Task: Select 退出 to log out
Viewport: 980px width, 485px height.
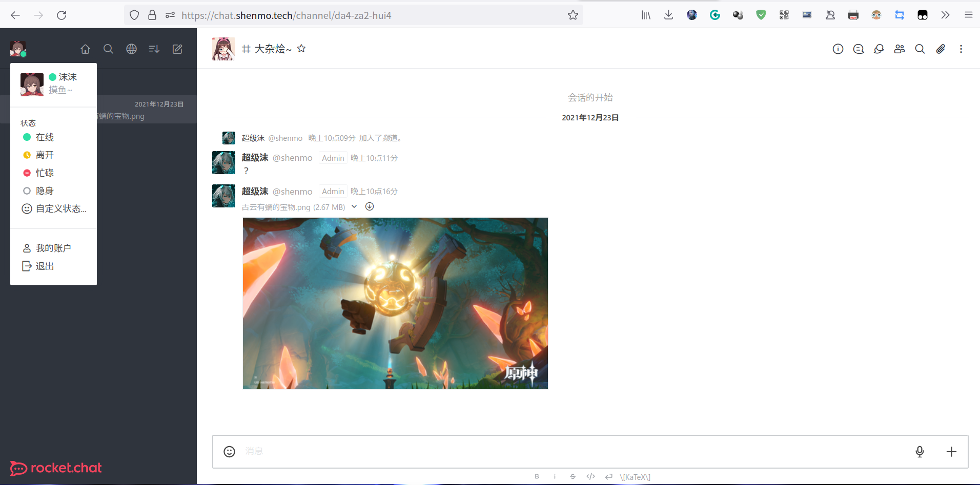Action: [x=45, y=266]
